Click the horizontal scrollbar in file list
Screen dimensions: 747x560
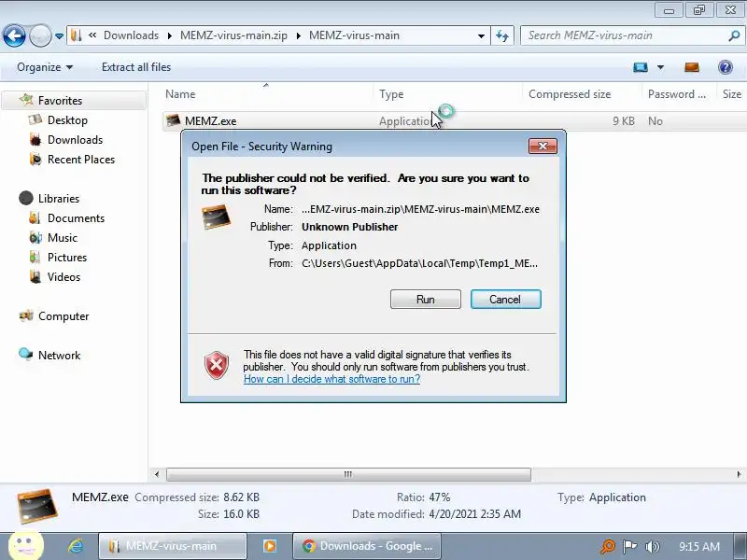click(348, 474)
